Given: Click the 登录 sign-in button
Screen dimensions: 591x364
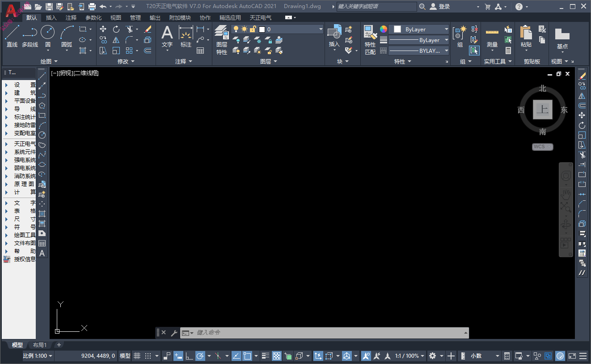Looking at the screenshot, I should click(440, 6).
